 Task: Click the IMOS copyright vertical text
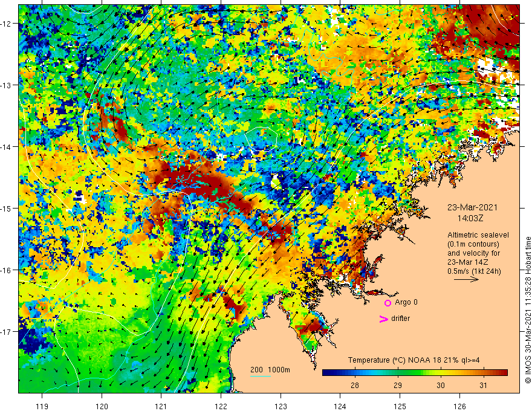tap(528, 310)
